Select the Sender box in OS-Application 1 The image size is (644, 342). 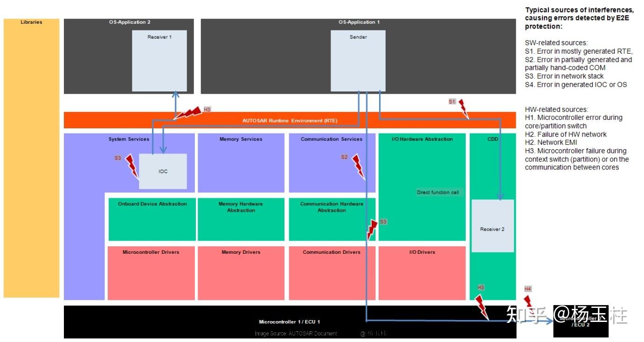(358, 61)
